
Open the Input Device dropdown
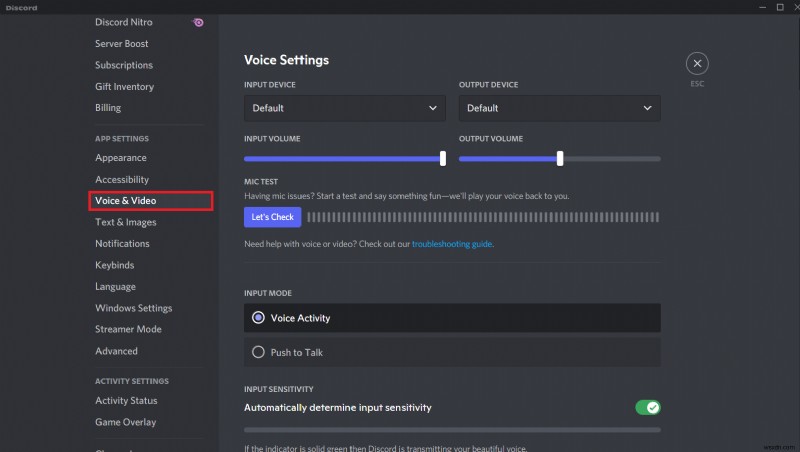coord(345,108)
